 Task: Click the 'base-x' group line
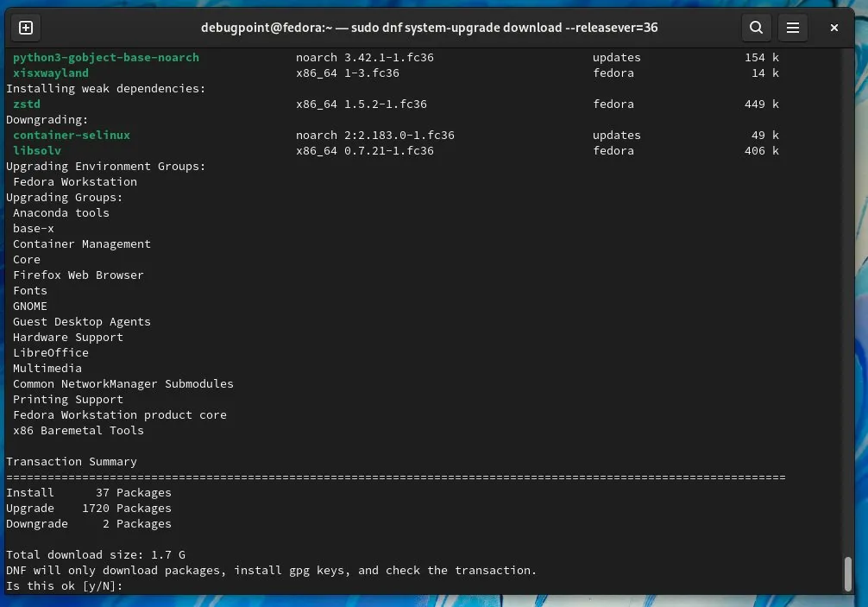click(33, 228)
